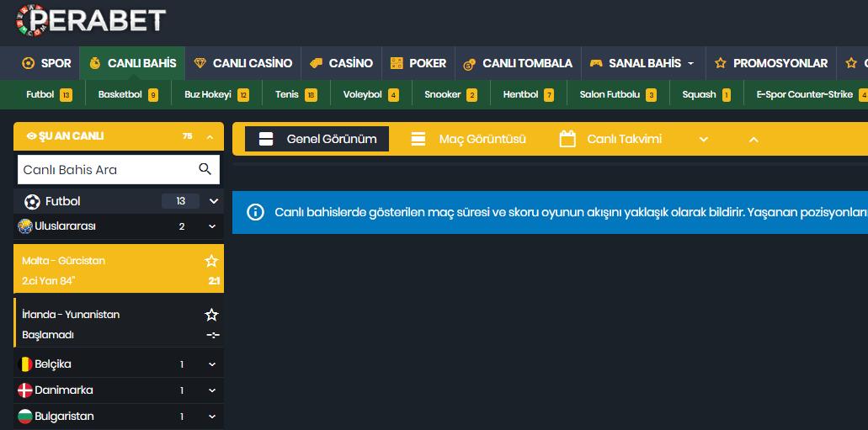
Task: Click the search magnifier icon
Action: (205, 169)
